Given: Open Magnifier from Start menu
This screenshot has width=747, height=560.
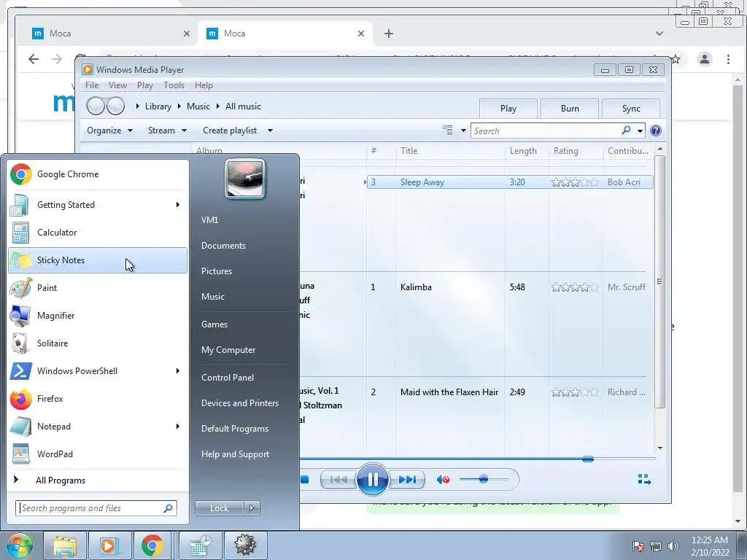Looking at the screenshot, I should pyautogui.click(x=98, y=315).
